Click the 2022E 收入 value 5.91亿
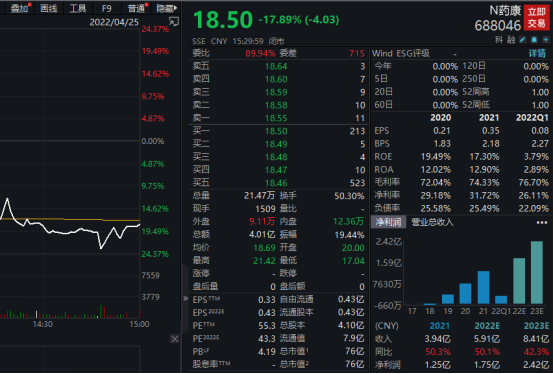The image size is (553, 374). [x=487, y=339]
